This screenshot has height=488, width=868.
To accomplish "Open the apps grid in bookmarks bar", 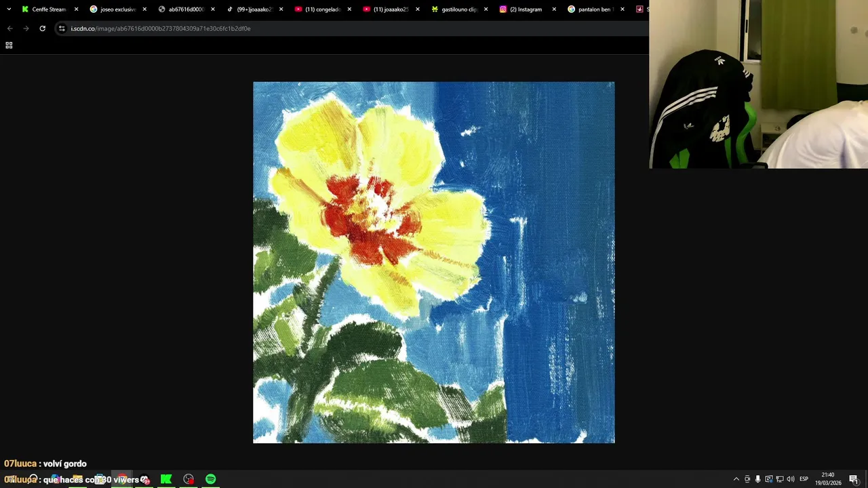I will point(9,45).
